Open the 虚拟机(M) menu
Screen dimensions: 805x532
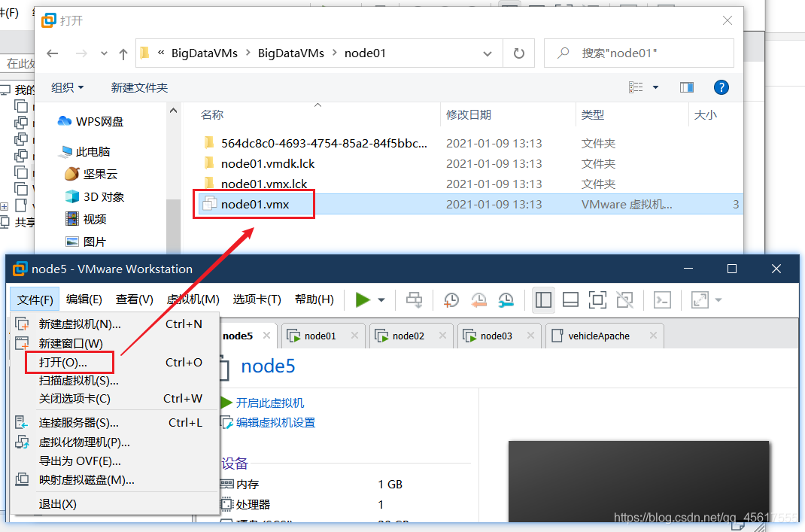pyautogui.click(x=193, y=299)
